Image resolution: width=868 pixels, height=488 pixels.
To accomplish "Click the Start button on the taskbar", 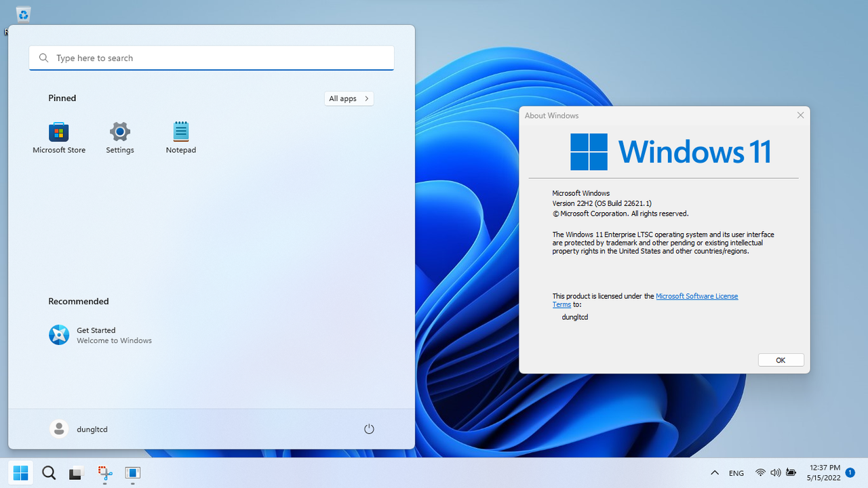I will pos(20,472).
